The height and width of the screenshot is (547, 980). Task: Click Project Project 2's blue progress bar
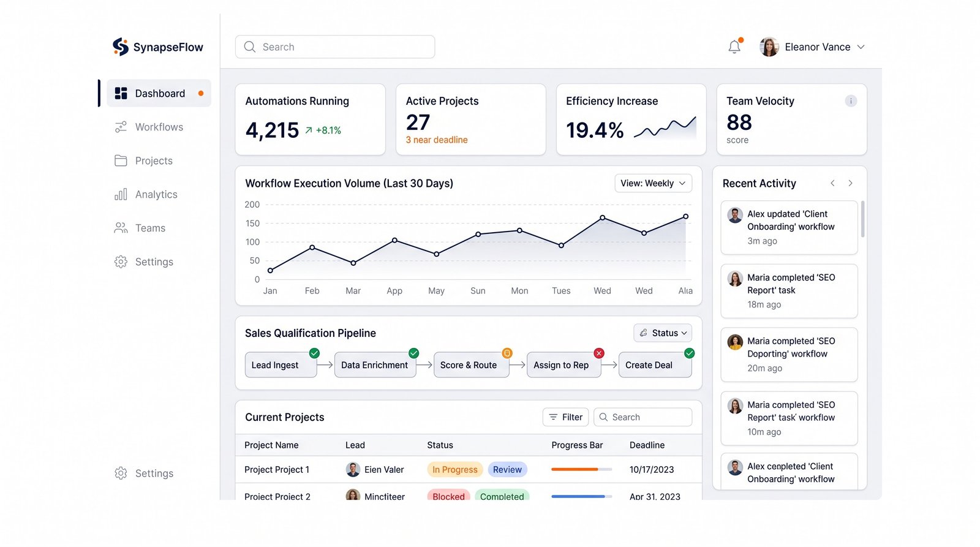pyautogui.click(x=581, y=496)
